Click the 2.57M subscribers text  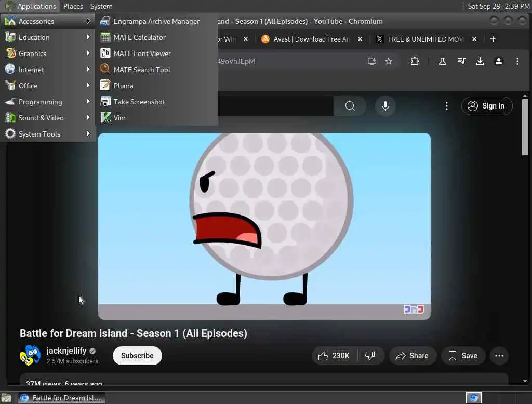[x=72, y=361]
